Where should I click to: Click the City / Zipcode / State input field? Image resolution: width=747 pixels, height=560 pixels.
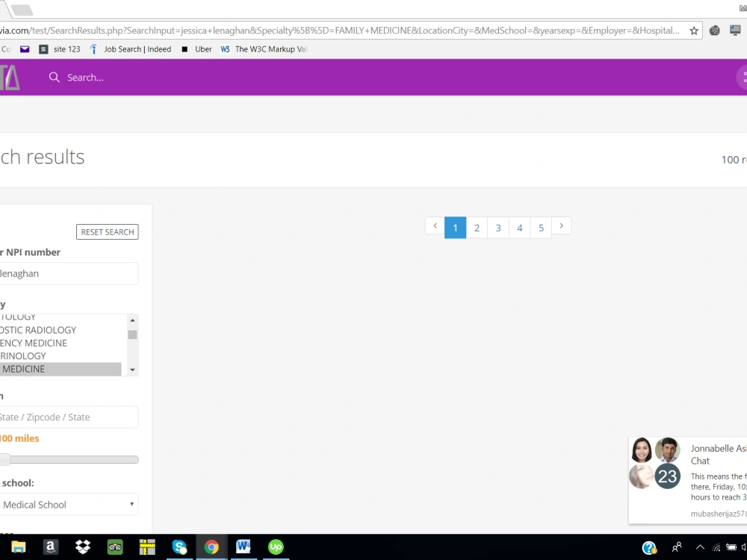pyautogui.click(x=69, y=417)
